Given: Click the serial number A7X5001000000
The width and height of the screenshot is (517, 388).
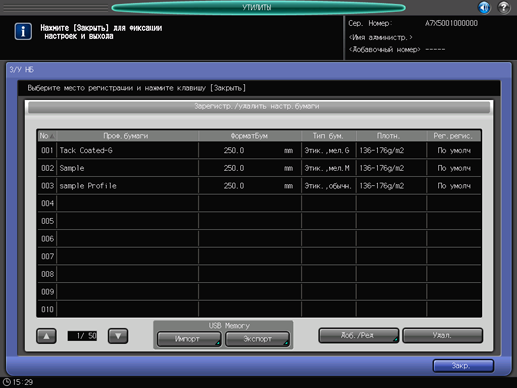Looking at the screenshot, I should coord(451,23).
